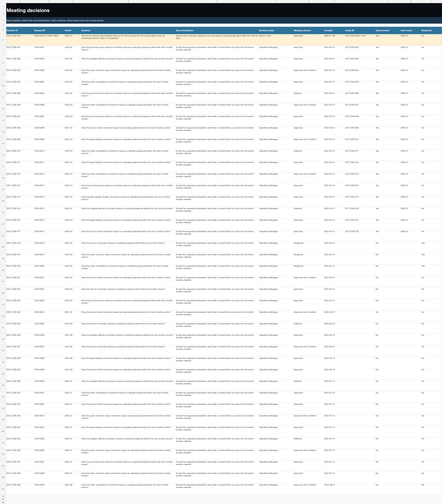The width and height of the screenshot is (442, 504).
Task: Select row 45 header
Action: 3,489
